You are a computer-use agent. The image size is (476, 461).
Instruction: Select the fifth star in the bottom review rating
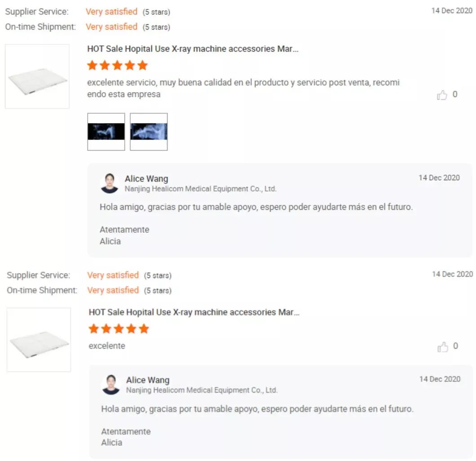coord(143,329)
